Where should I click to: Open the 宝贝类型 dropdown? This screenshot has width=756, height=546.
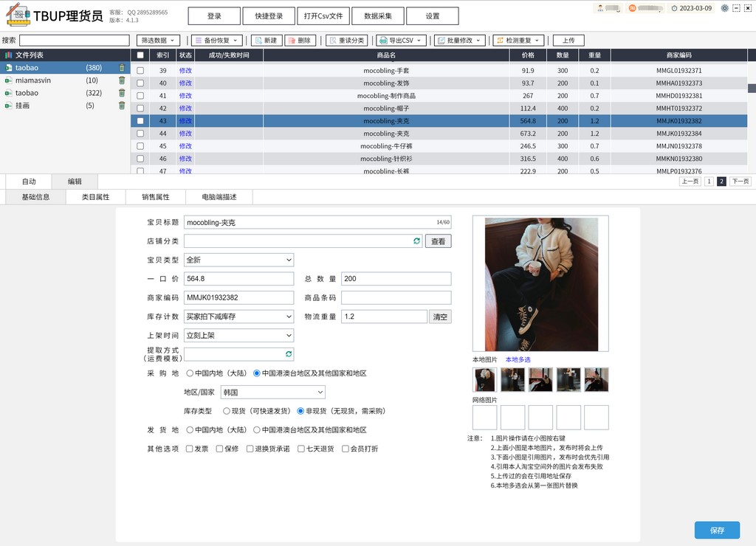(238, 260)
